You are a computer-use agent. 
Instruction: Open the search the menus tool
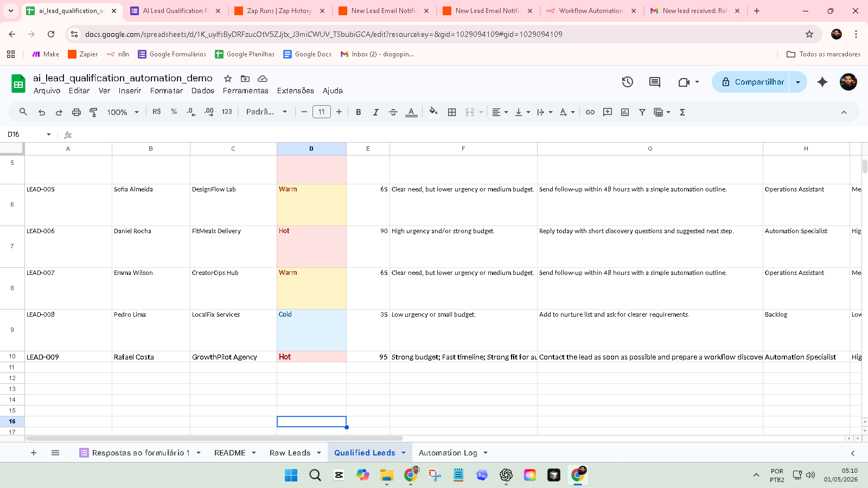[23, 112]
